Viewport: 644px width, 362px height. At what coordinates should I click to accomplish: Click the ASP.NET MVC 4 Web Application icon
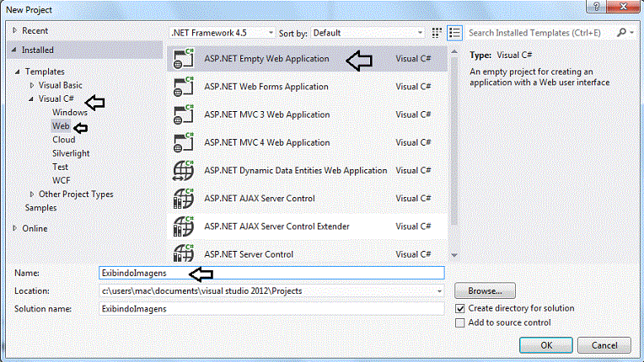point(183,142)
